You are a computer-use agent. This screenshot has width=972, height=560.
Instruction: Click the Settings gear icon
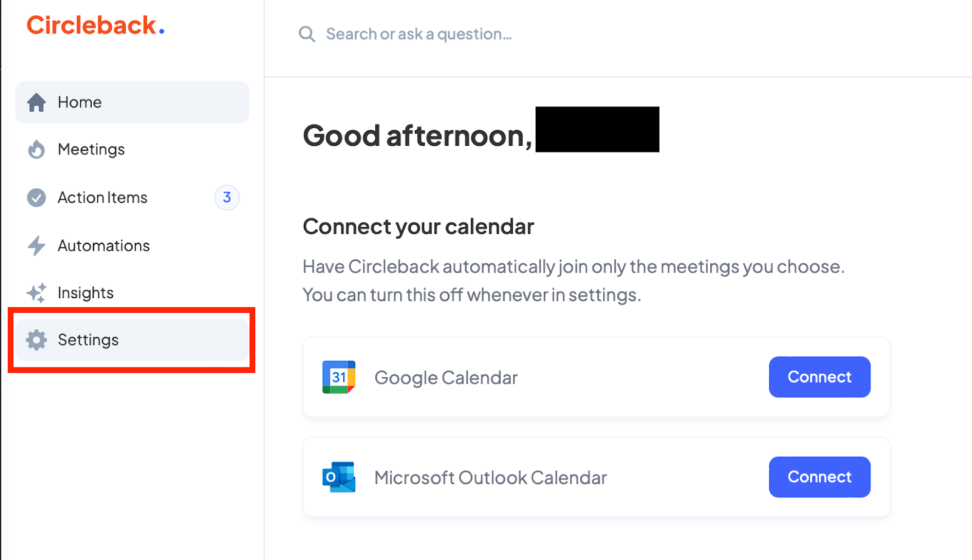(36, 340)
